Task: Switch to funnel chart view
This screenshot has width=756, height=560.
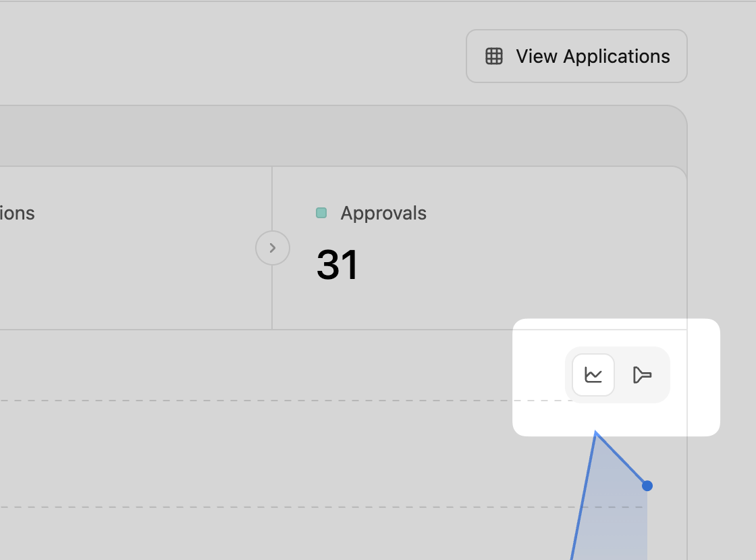Action: 642,375
